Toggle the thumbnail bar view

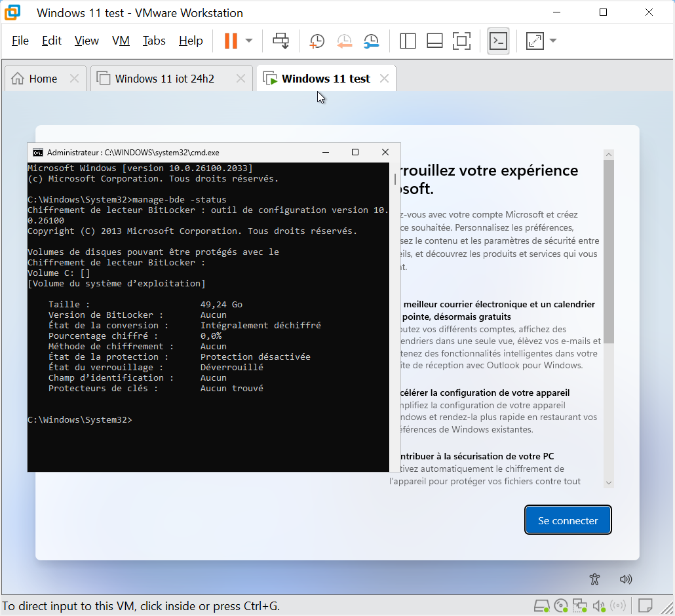(434, 41)
